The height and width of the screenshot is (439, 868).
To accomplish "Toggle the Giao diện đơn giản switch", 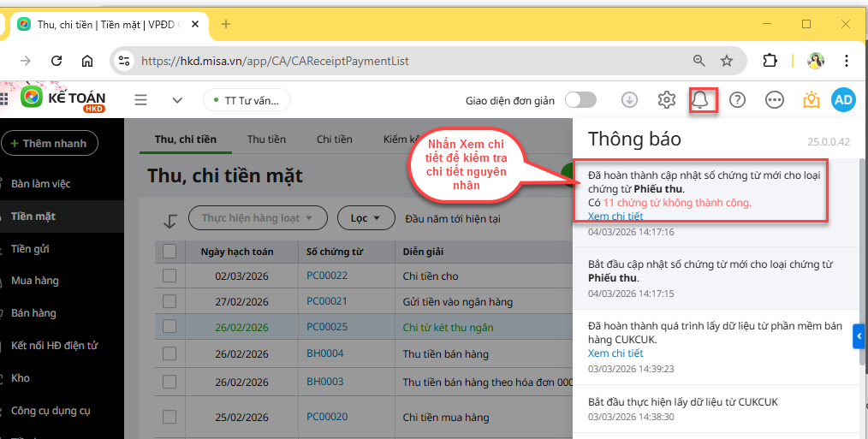I will click(x=580, y=100).
